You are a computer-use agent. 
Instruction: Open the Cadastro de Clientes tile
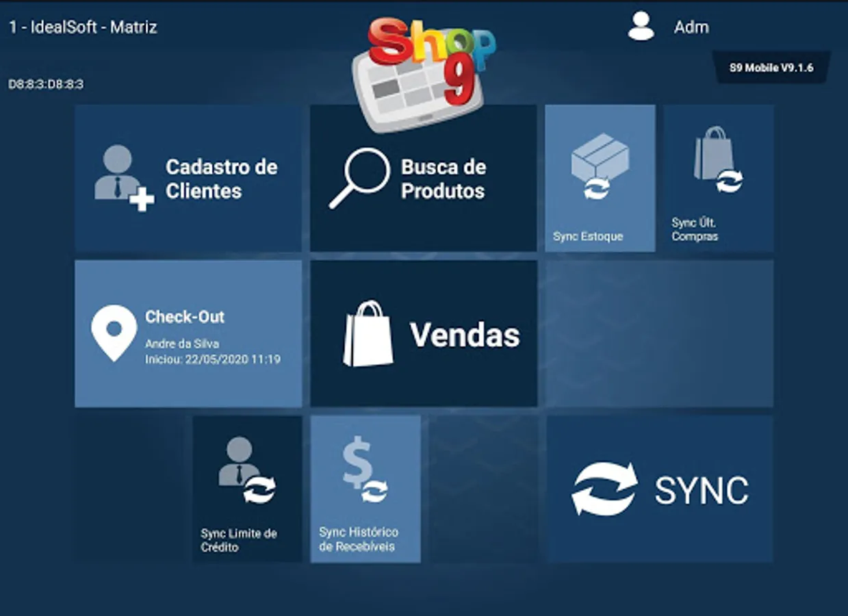pos(188,179)
